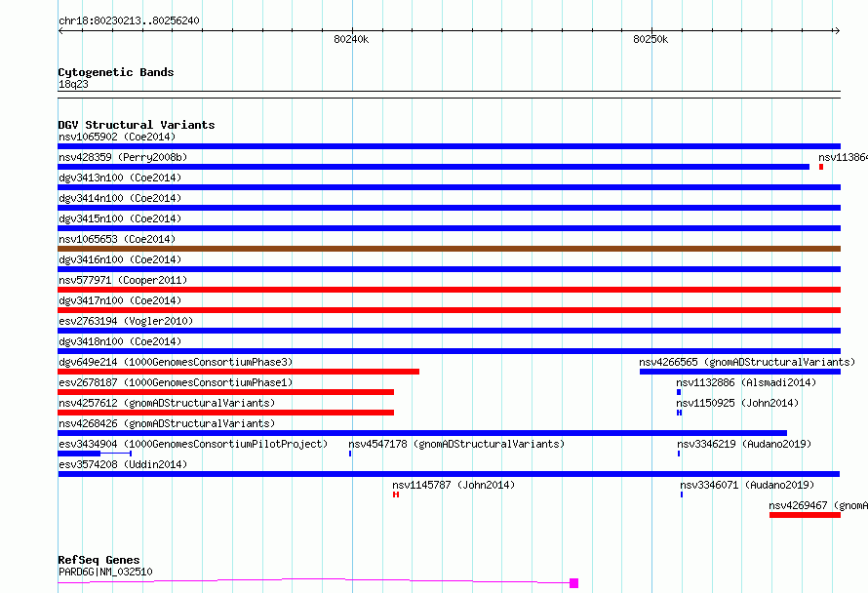Click the red dgv649e214 variant bar

point(239,372)
